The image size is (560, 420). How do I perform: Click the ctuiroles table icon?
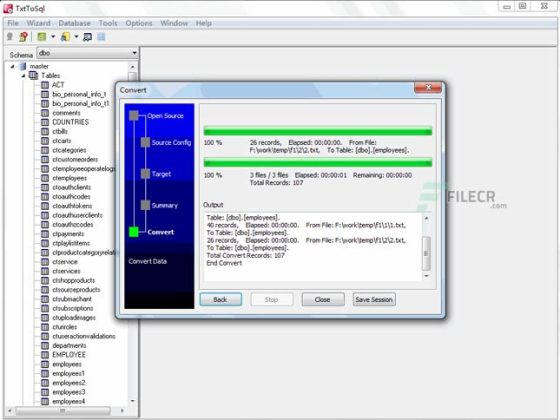click(x=45, y=327)
